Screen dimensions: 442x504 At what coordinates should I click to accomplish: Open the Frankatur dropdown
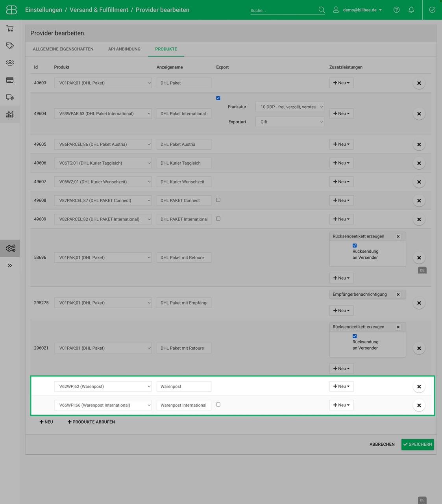(290, 107)
